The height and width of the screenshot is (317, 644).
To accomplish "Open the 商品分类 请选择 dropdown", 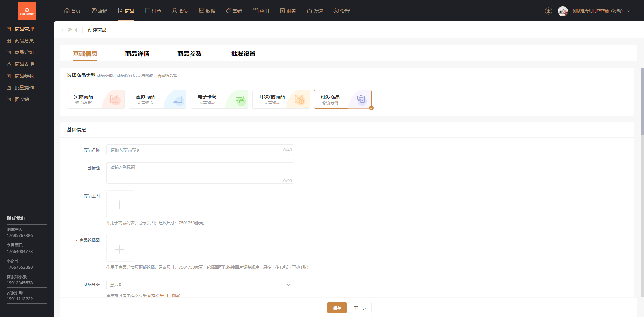I will [200, 285].
